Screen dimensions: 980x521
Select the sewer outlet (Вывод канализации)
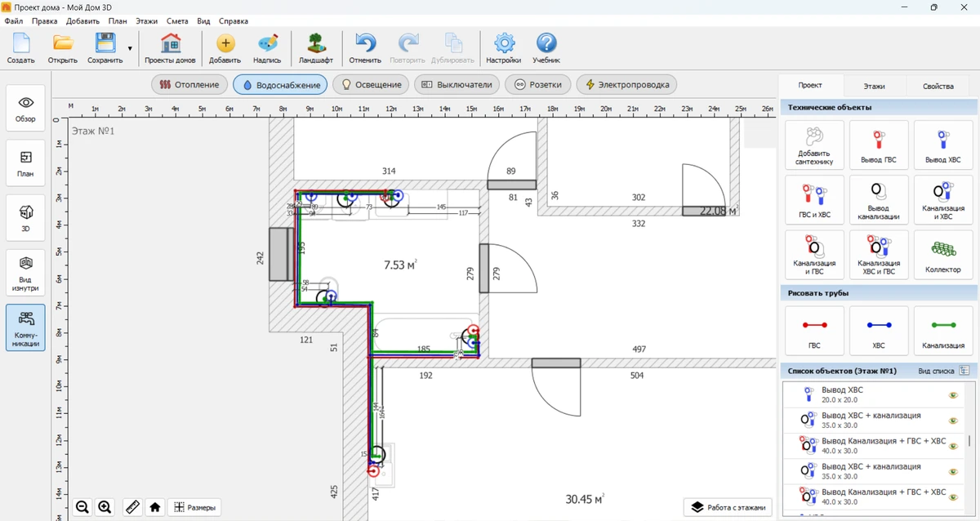pyautogui.click(x=878, y=201)
